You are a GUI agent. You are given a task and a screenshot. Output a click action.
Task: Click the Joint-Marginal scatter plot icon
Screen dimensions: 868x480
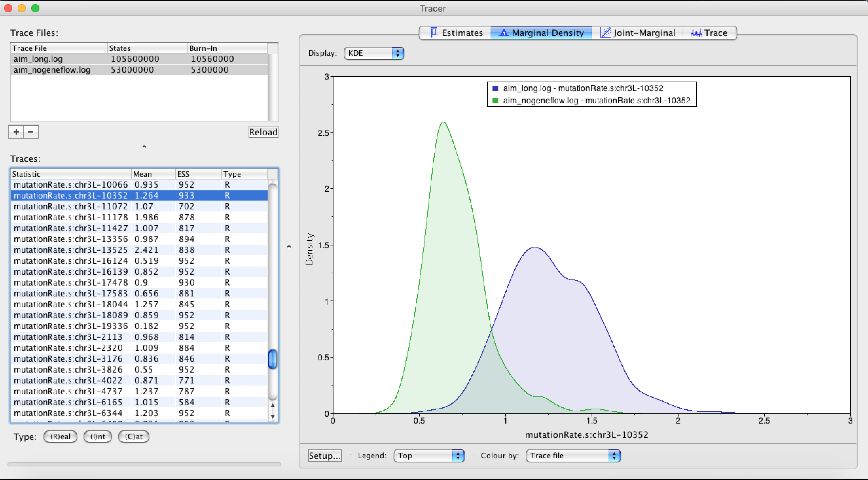[x=605, y=33]
